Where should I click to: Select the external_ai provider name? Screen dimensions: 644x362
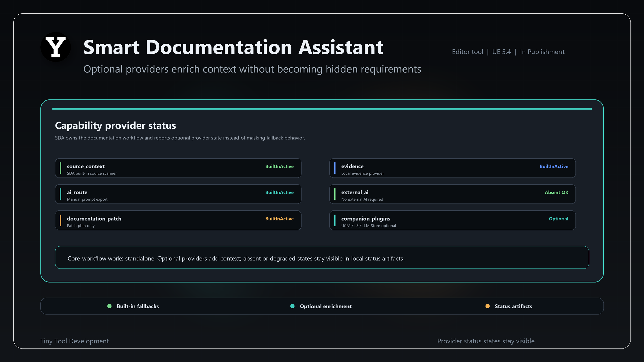(355, 192)
